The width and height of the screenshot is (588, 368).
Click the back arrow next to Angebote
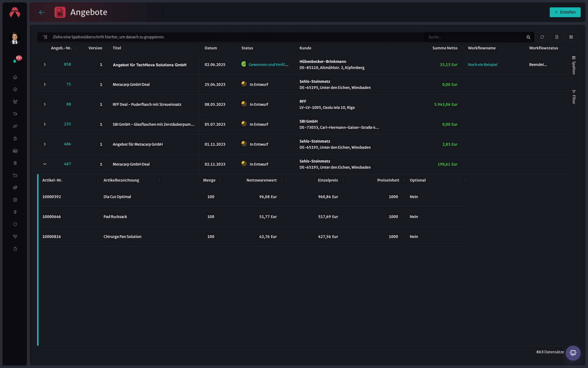point(42,12)
